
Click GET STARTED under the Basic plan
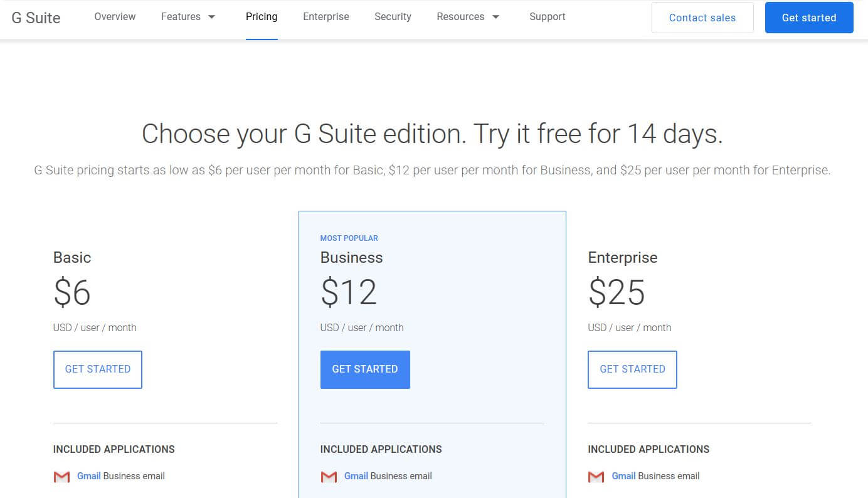click(97, 369)
